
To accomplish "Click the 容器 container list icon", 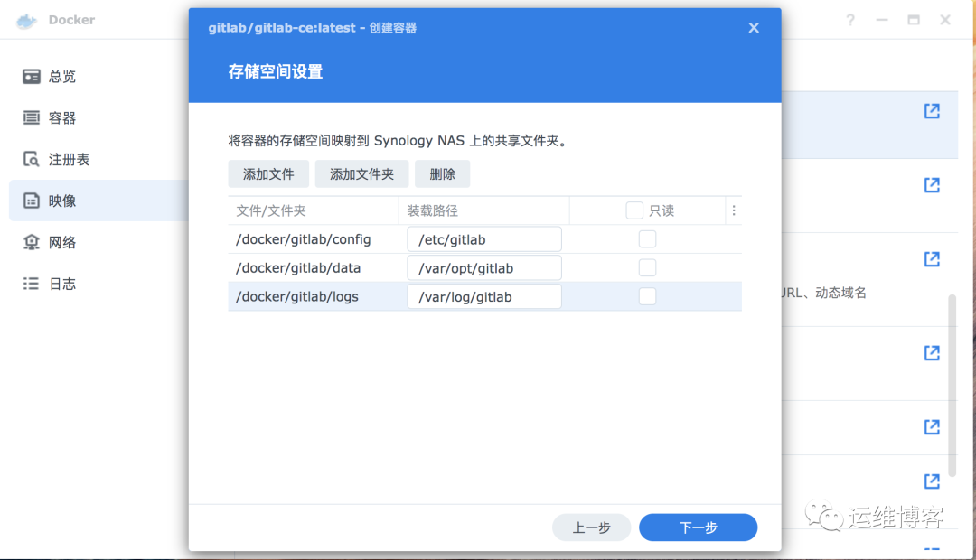I will tap(31, 117).
